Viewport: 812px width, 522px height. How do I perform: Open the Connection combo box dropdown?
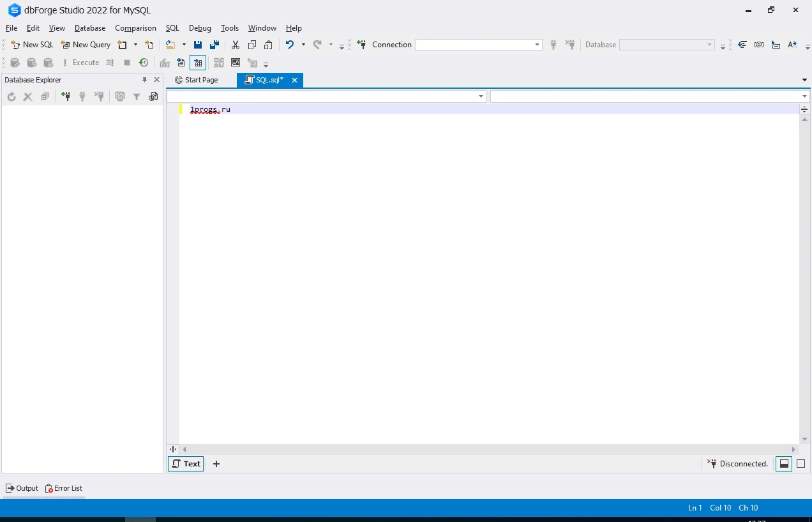[x=538, y=45]
